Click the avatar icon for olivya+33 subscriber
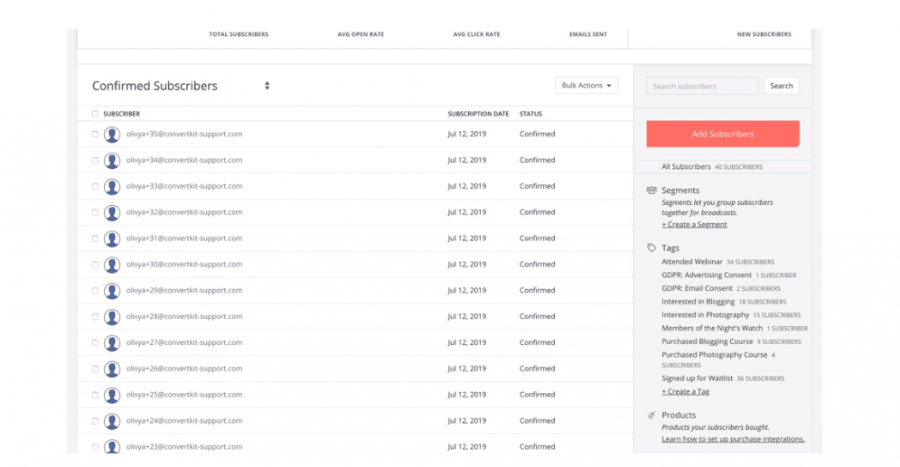The image size is (900, 467). coord(112,187)
